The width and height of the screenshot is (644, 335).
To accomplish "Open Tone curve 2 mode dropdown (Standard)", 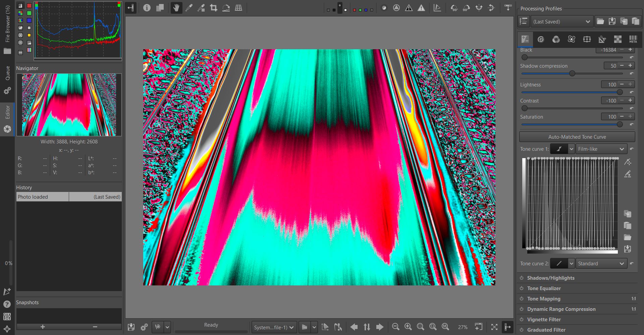I will click(x=601, y=264).
